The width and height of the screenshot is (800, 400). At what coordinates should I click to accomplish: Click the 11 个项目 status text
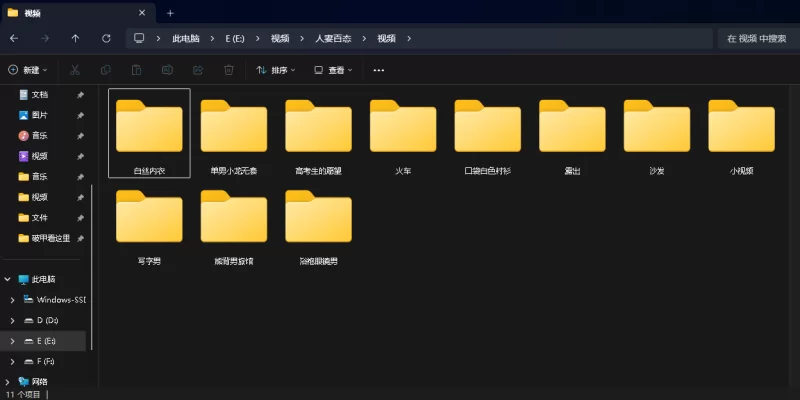click(x=23, y=394)
